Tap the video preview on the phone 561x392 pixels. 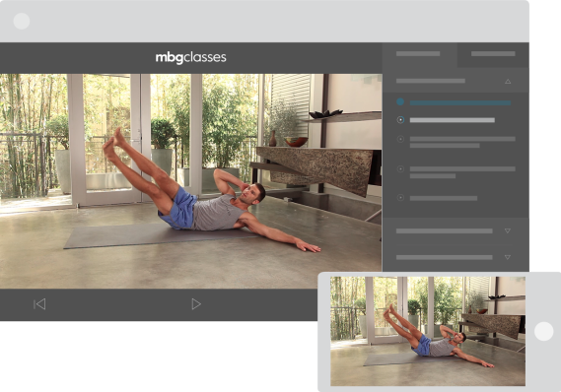(428, 331)
